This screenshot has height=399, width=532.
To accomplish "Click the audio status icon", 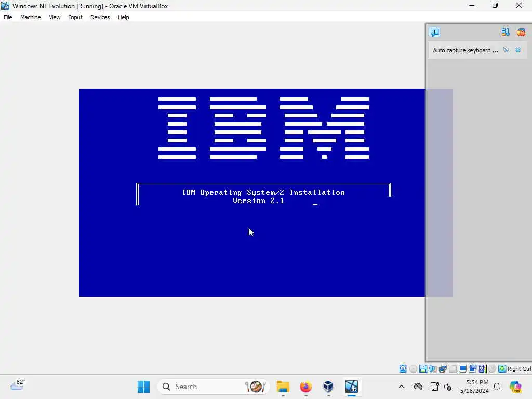I will tap(433, 368).
